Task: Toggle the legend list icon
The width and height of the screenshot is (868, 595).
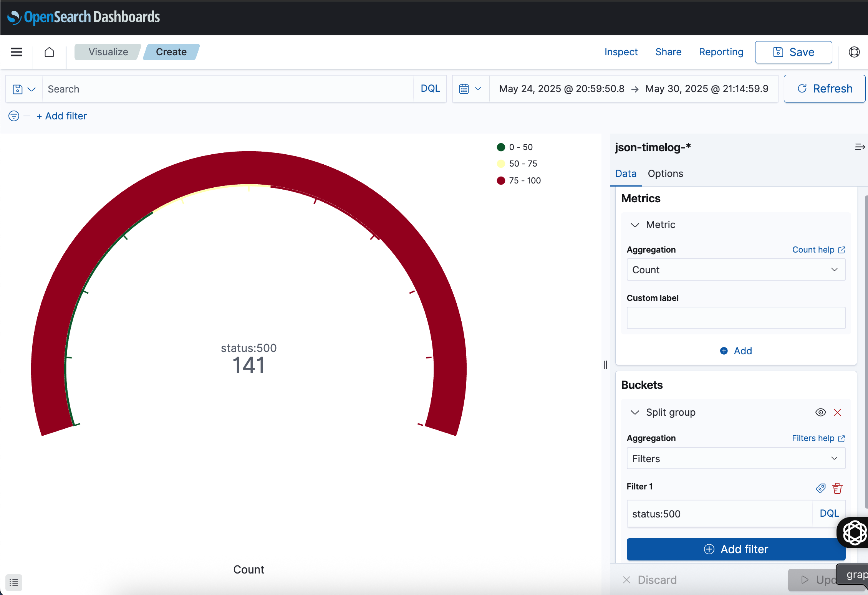Action: click(14, 583)
